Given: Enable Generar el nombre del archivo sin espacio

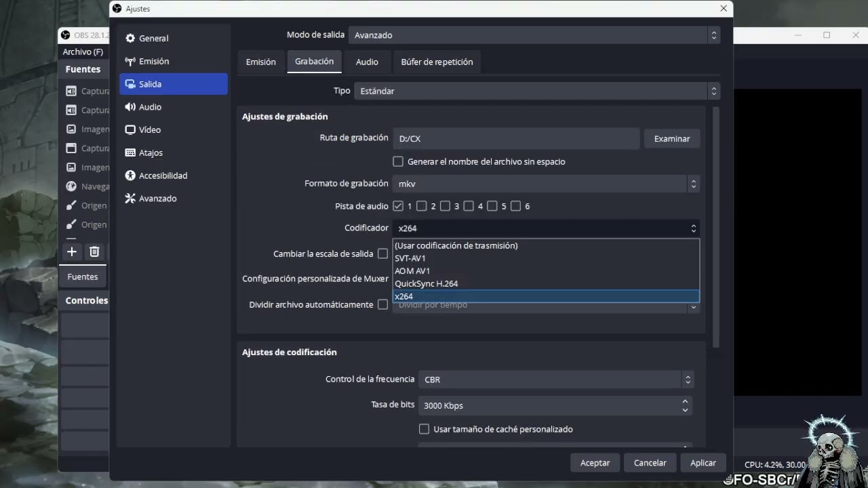Looking at the screenshot, I should point(398,161).
